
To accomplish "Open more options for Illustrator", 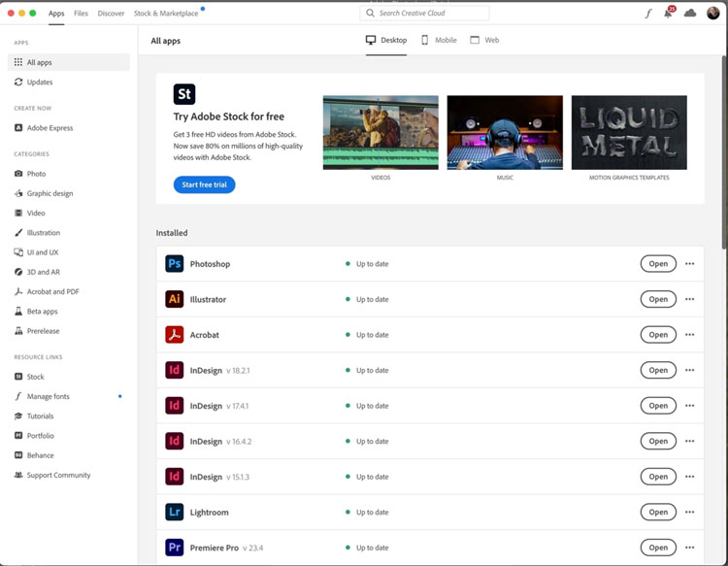I will pyautogui.click(x=689, y=299).
